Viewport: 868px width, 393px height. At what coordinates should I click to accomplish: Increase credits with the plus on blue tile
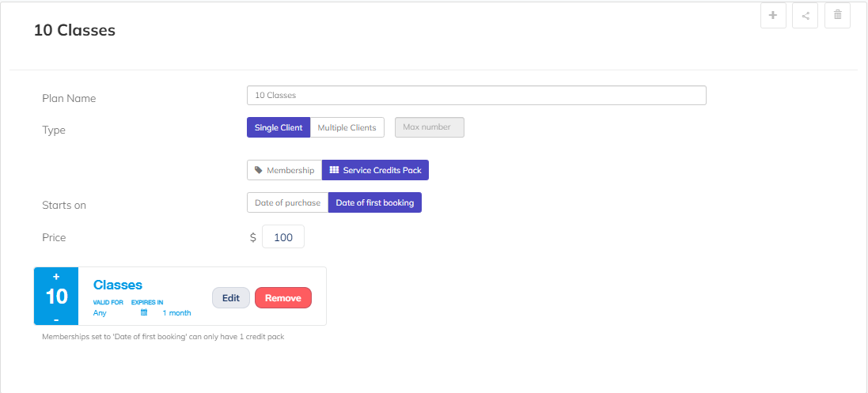tap(56, 276)
